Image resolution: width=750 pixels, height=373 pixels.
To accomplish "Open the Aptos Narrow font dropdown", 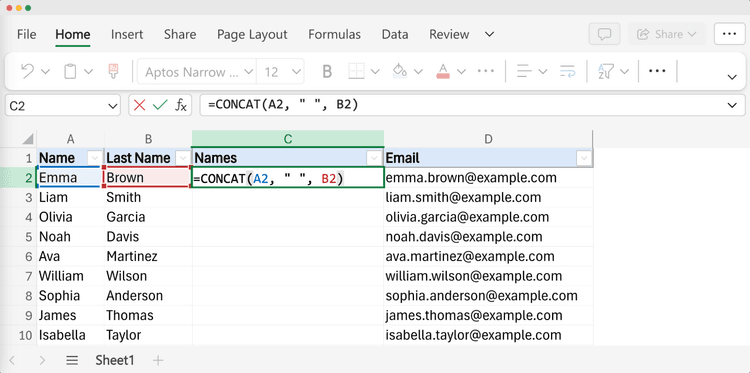I will [197, 72].
